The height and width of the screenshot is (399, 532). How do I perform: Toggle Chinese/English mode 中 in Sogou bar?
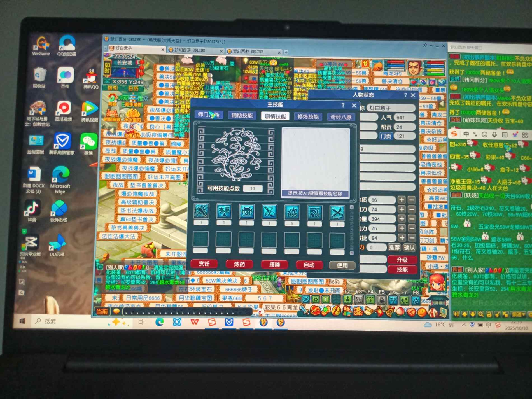(x=466, y=134)
